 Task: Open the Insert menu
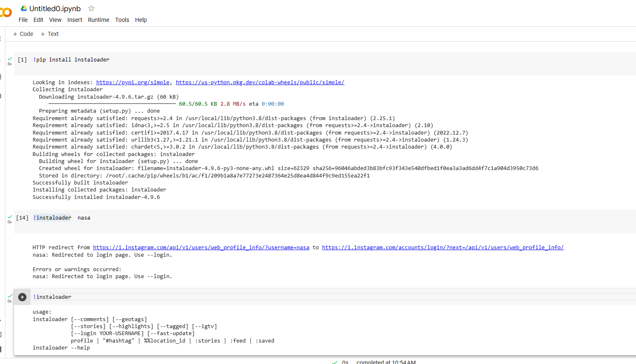(75, 19)
